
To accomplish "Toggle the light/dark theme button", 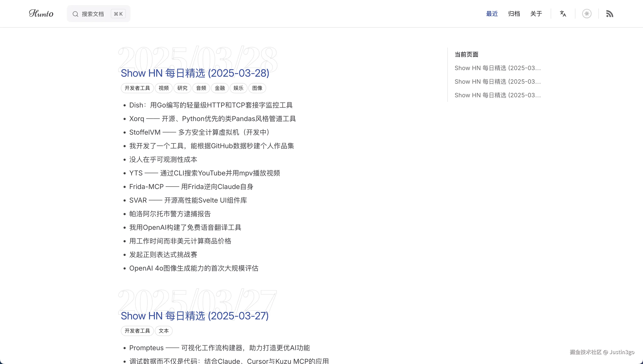I will tap(587, 14).
